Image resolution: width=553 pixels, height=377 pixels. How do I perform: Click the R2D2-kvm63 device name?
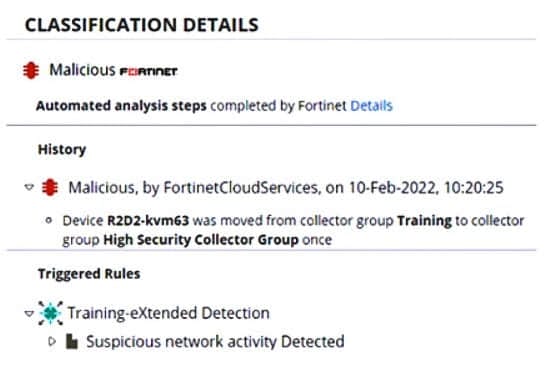148,220
